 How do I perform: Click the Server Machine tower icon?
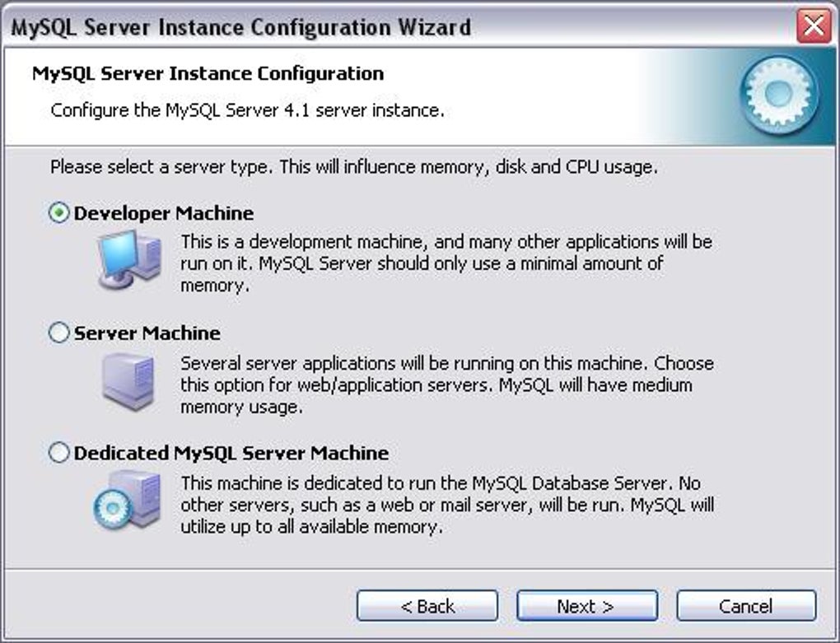(128, 382)
